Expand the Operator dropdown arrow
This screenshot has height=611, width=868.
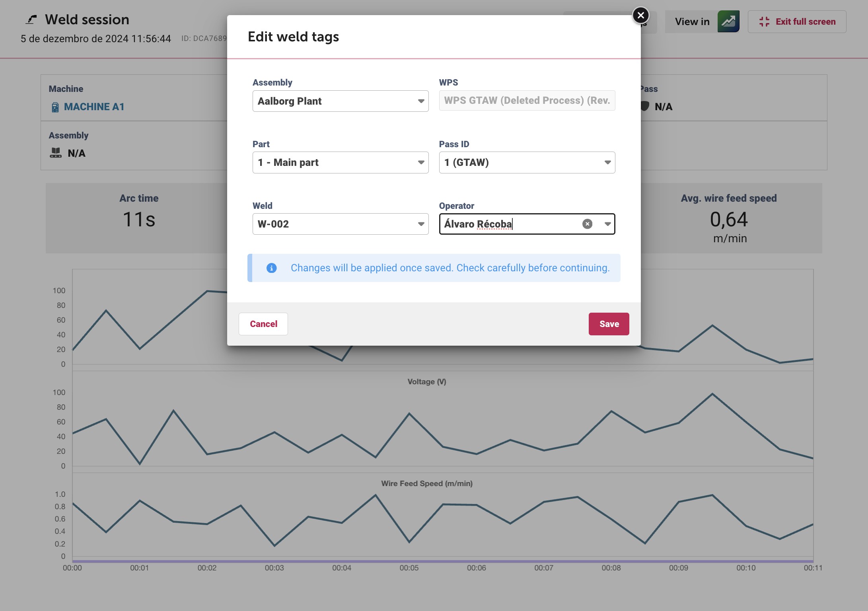(x=607, y=224)
